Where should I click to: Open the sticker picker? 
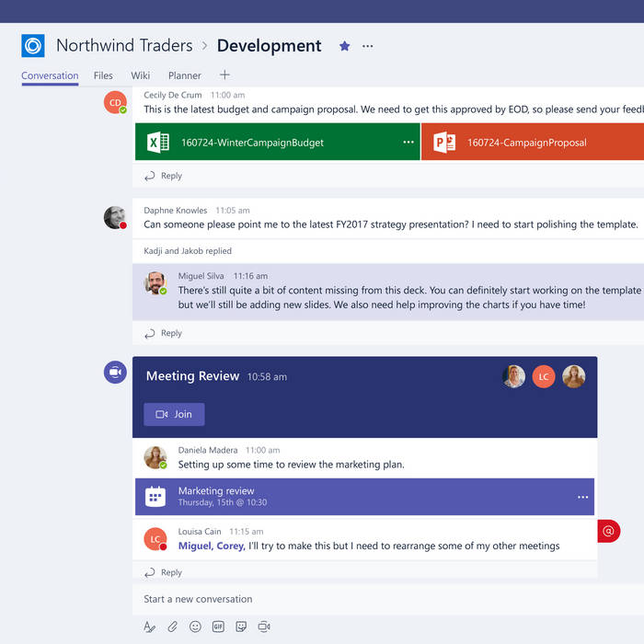point(241,627)
